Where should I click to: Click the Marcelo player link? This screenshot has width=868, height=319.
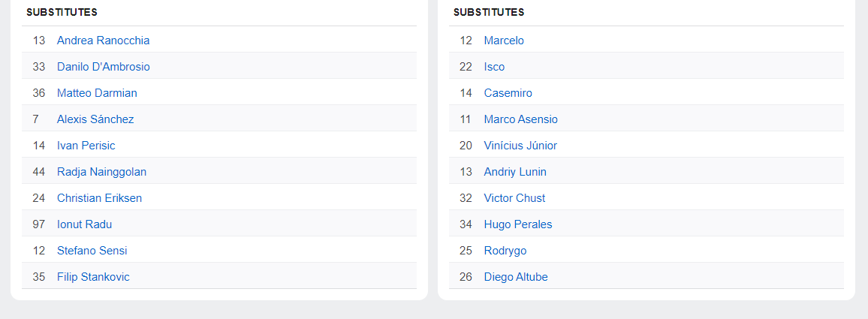click(x=504, y=41)
